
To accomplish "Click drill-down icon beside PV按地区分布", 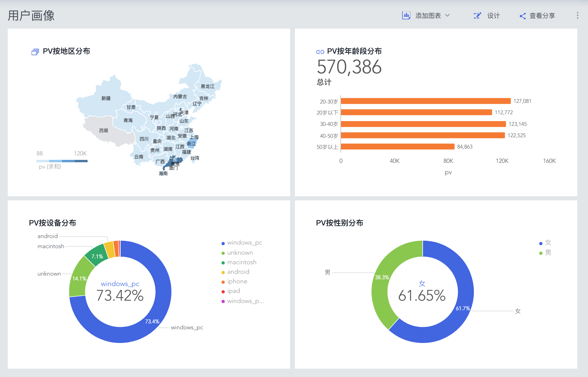I will [35, 52].
